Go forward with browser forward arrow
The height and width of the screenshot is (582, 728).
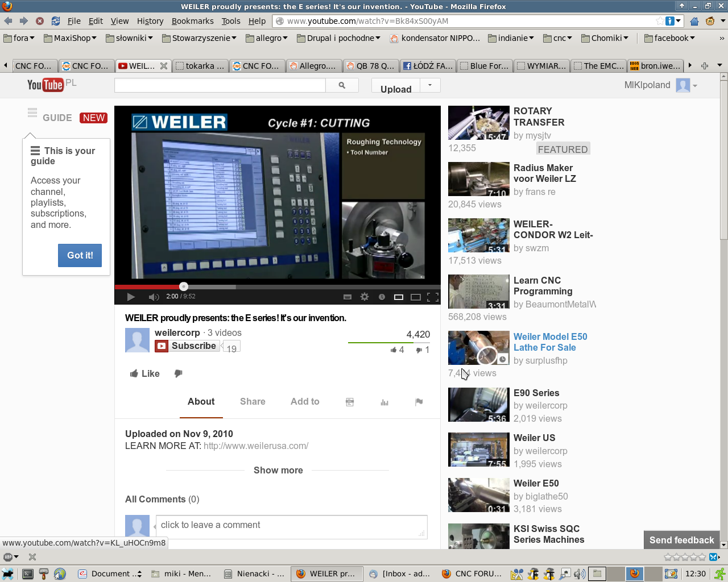(x=24, y=21)
